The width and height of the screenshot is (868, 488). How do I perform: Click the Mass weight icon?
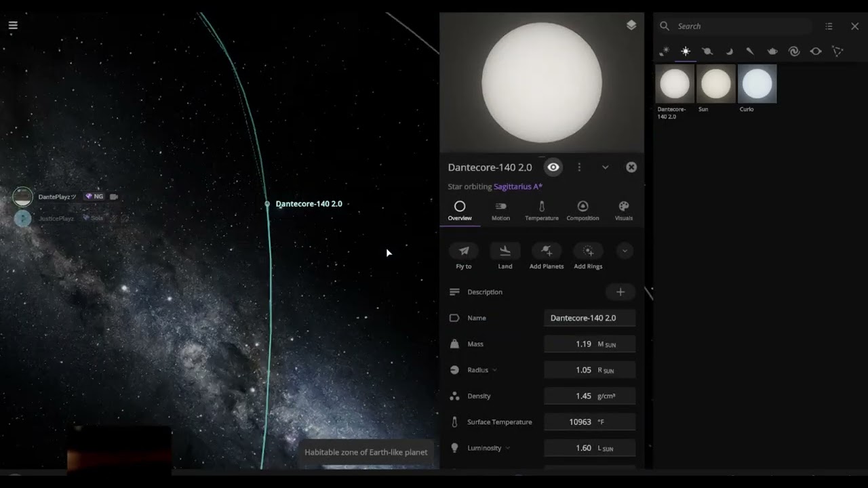454,344
